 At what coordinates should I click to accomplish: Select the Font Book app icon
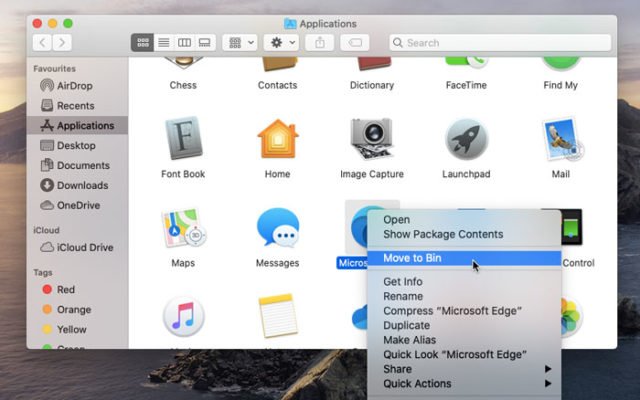point(183,138)
